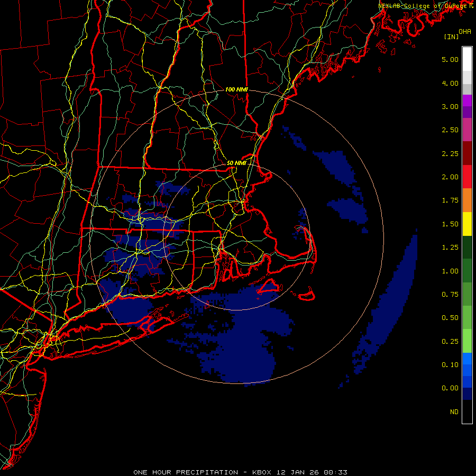
Task: Click the 0.50 legend value
Action: point(450,318)
